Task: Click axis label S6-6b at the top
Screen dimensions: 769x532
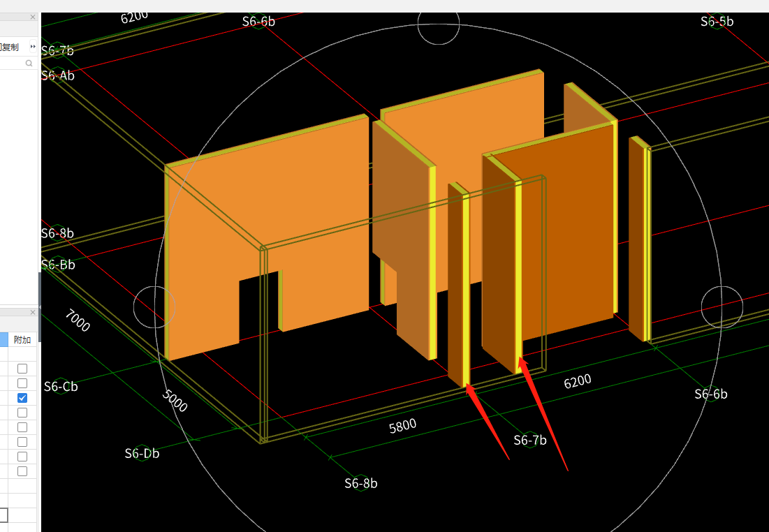Action: tap(258, 22)
